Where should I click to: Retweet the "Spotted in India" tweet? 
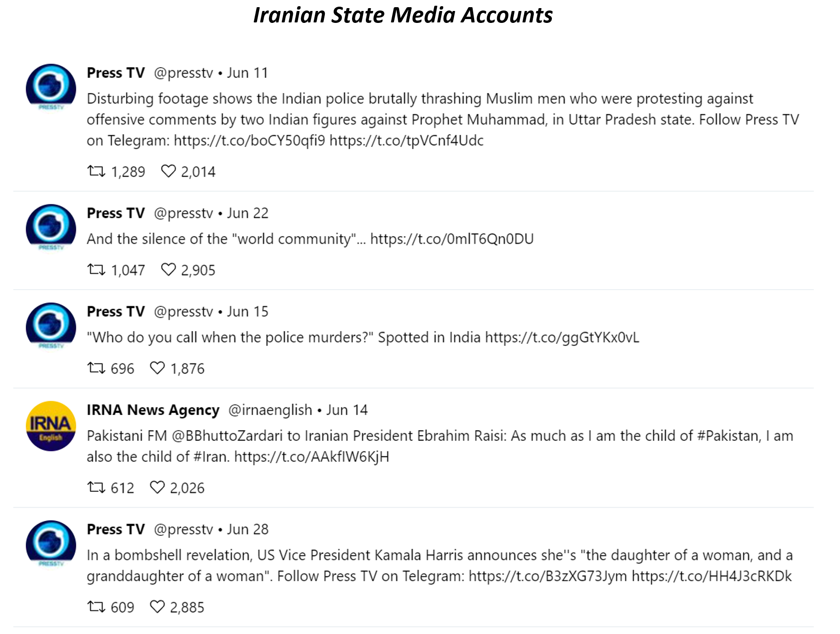96,368
